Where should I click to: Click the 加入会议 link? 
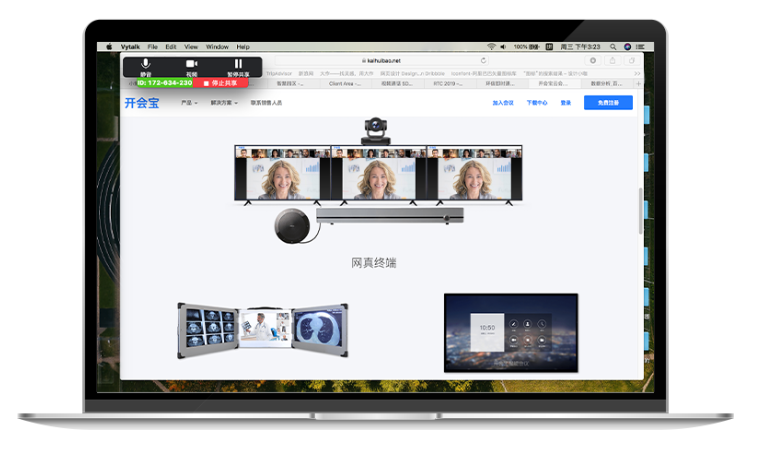point(503,103)
